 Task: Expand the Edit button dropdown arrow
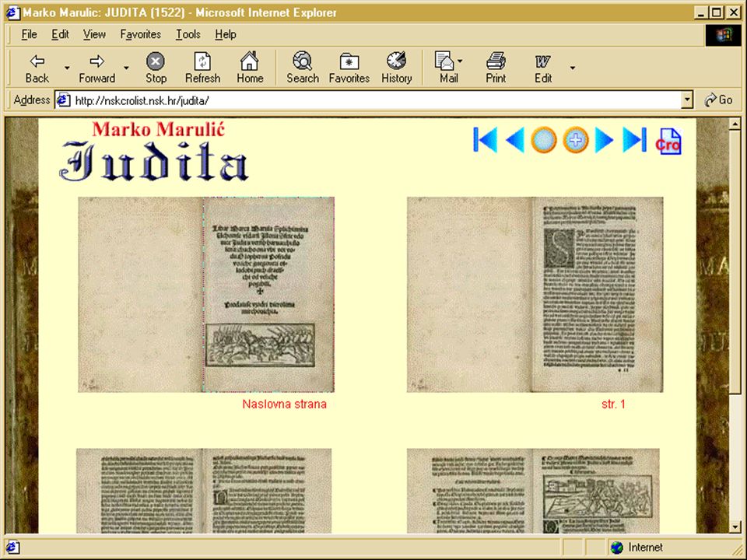pos(573,68)
